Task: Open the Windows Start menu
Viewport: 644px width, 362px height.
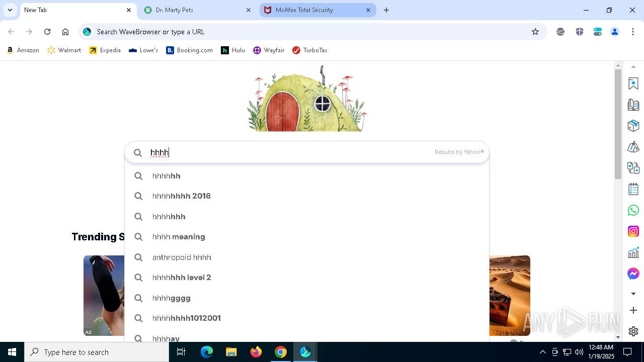Action: [12, 352]
